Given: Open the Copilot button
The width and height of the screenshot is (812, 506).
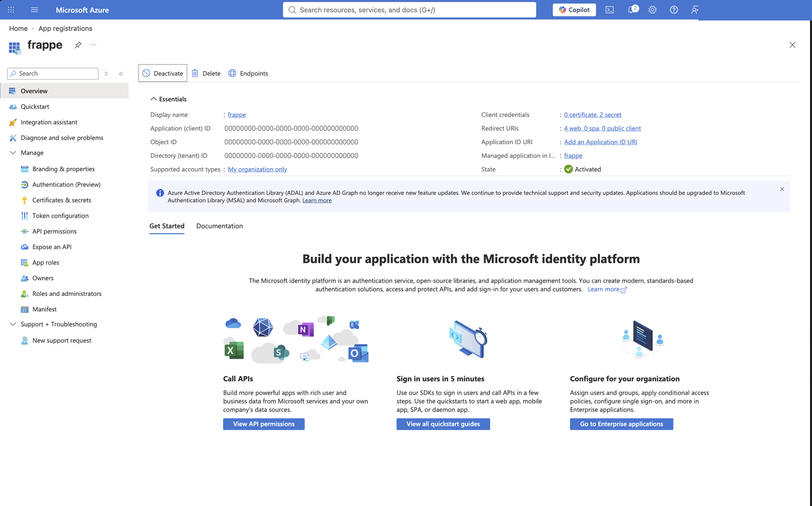Looking at the screenshot, I should tap(574, 10).
